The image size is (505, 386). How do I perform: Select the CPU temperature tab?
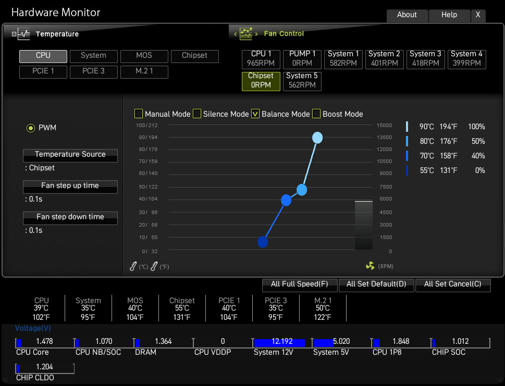coord(43,56)
